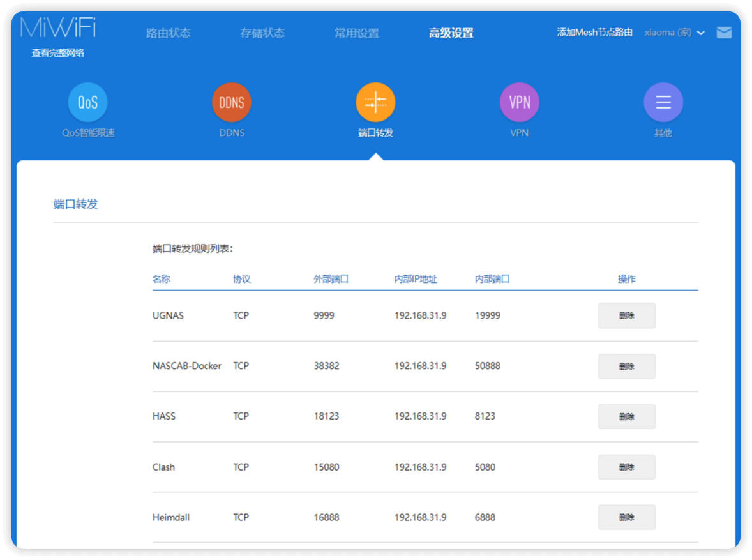The image size is (752, 560).
Task: Click the NASCAB-Docker rule name
Action: tap(186, 366)
